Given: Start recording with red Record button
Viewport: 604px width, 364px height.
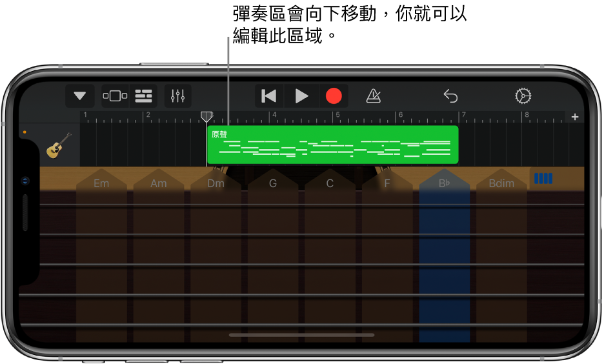Looking at the screenshot, I should pyautogui.click(x=334, y=96).
